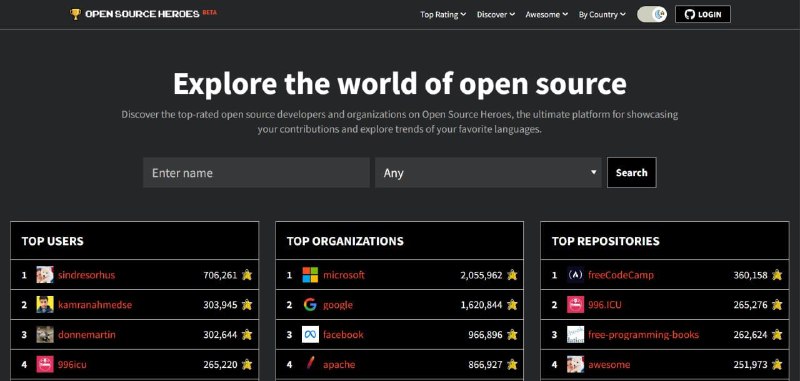Image resolution: width=800 pixels, height=381 pixels.
Task: Click the Google G logo icon
Action: pos(310,304)
